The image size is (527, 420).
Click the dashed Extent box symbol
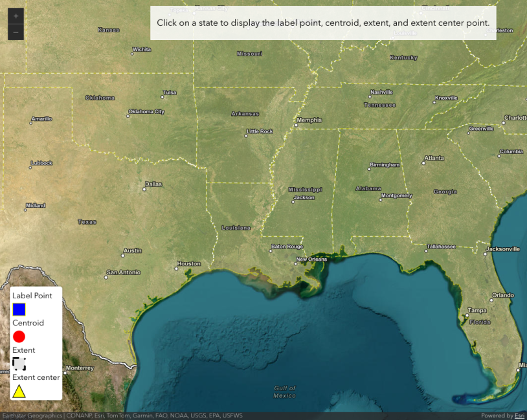[19, 364]
